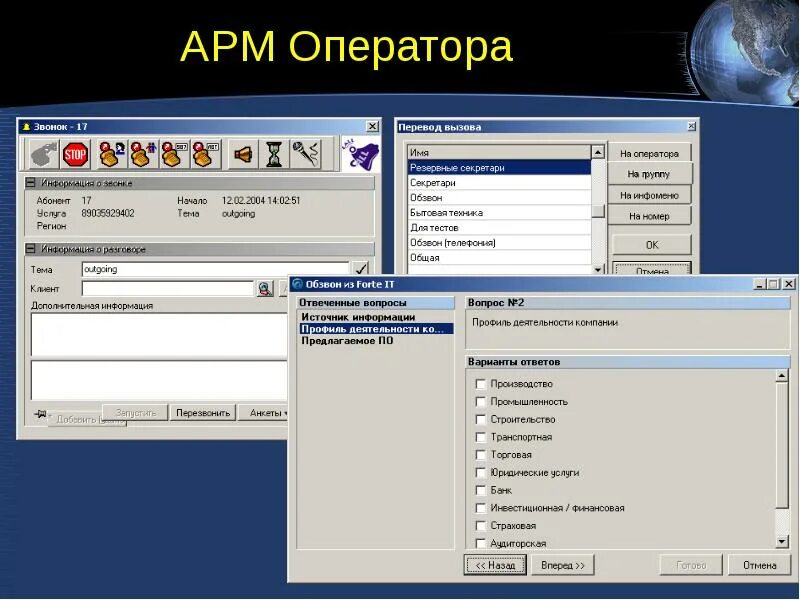Image resolution: width=800 pixels, height=600 pixels.
Task: Click the up arrow of the Перевод вызова list
Action: tap(598, 152)
